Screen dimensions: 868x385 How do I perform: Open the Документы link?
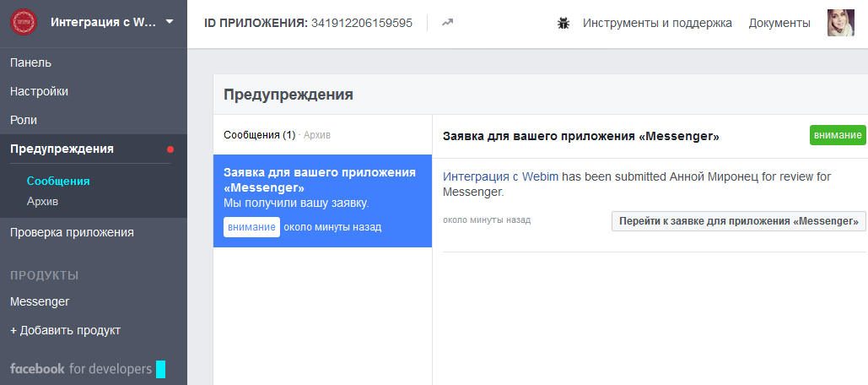click(x=779, y=24)
